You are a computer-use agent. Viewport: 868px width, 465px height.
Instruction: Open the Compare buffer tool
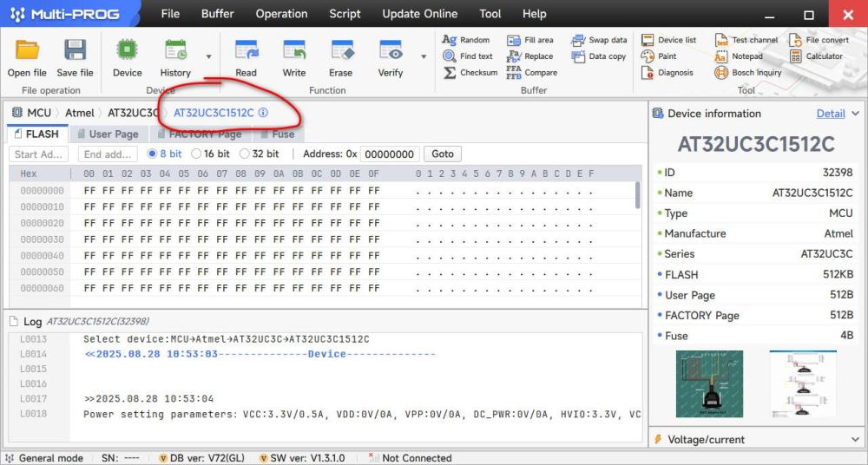pyautogui.click(x=531, y=73)
